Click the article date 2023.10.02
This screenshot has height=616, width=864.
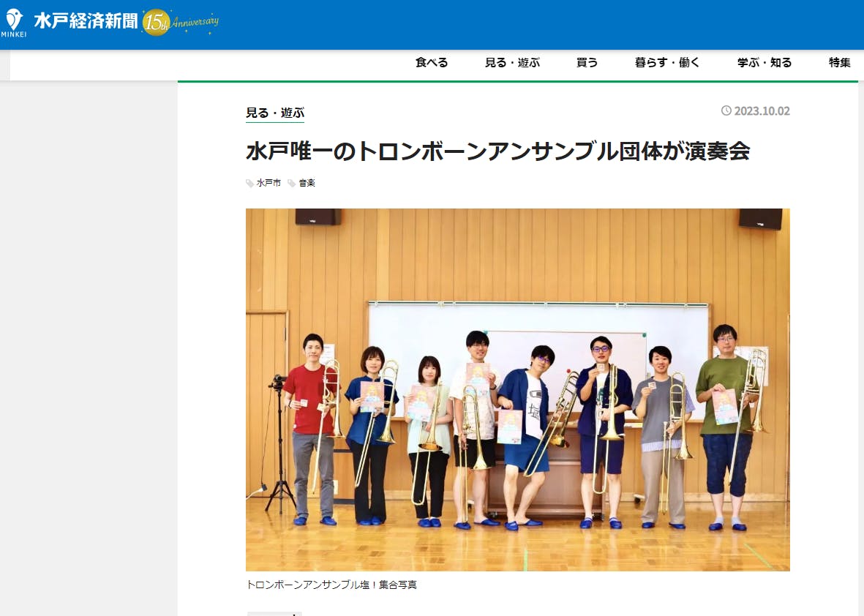762,111
